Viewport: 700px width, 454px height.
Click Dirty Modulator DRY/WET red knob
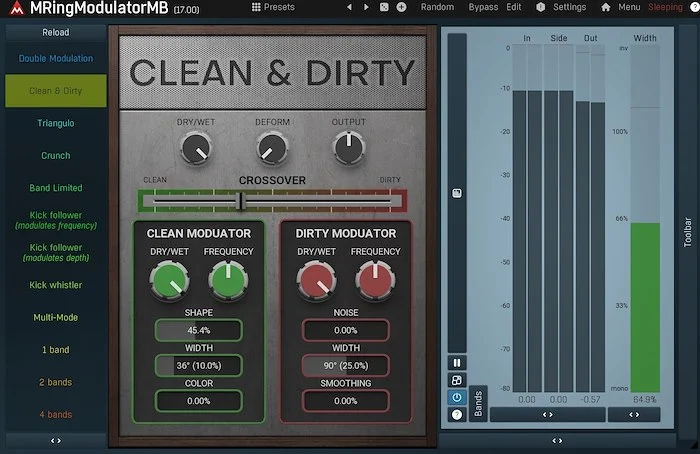point(317,281)
